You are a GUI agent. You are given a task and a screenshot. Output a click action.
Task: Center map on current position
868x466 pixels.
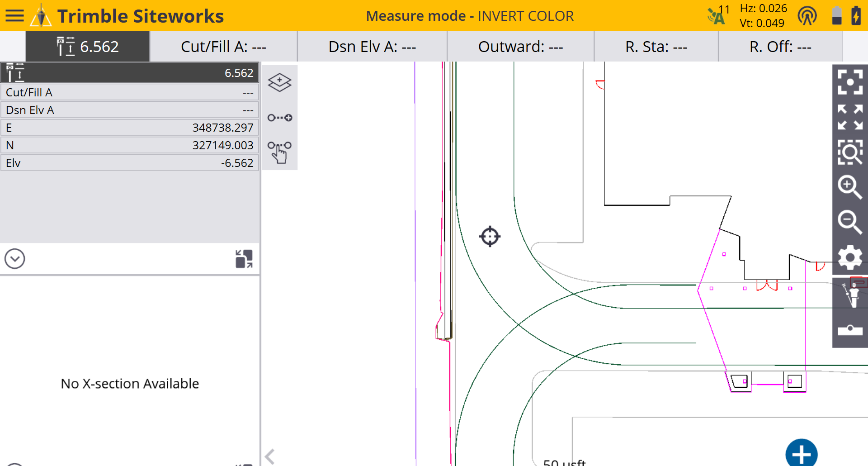tap(850, 82)
